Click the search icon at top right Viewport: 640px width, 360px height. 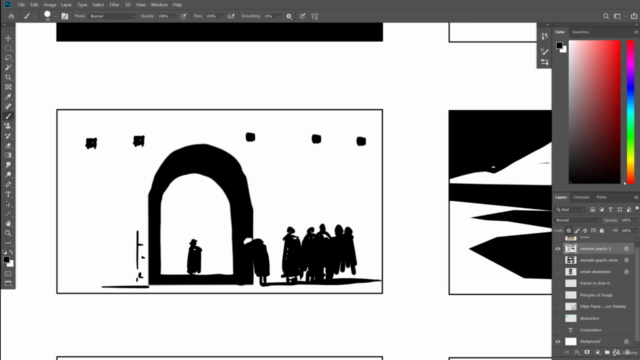pyautogui.click(x=606, y=16)
